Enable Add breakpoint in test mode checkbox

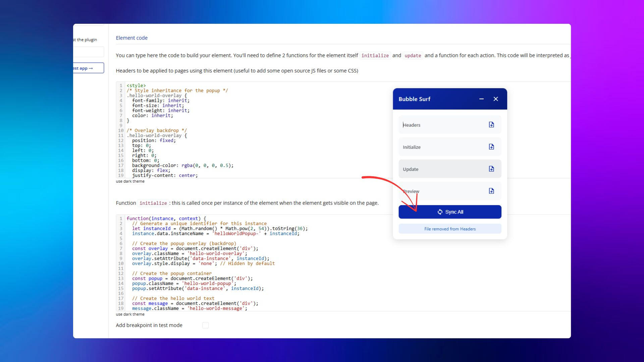(205, 325)
